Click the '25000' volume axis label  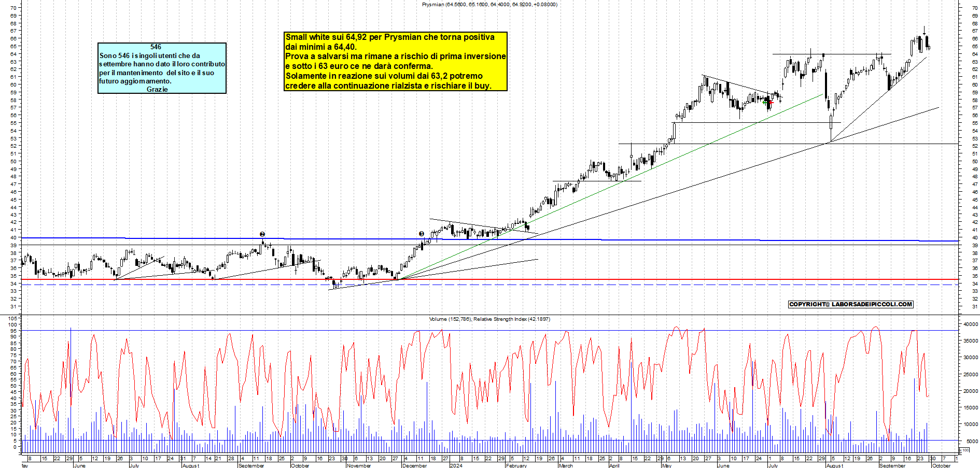click(x=970, y=375)
